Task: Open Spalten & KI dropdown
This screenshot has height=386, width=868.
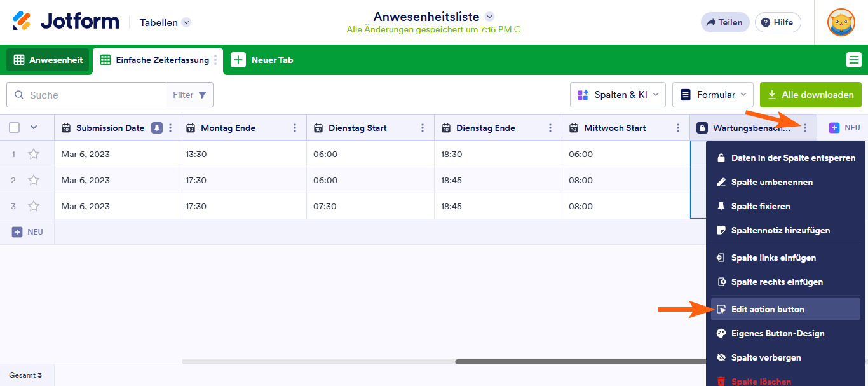Action: [x=618, y=95]
